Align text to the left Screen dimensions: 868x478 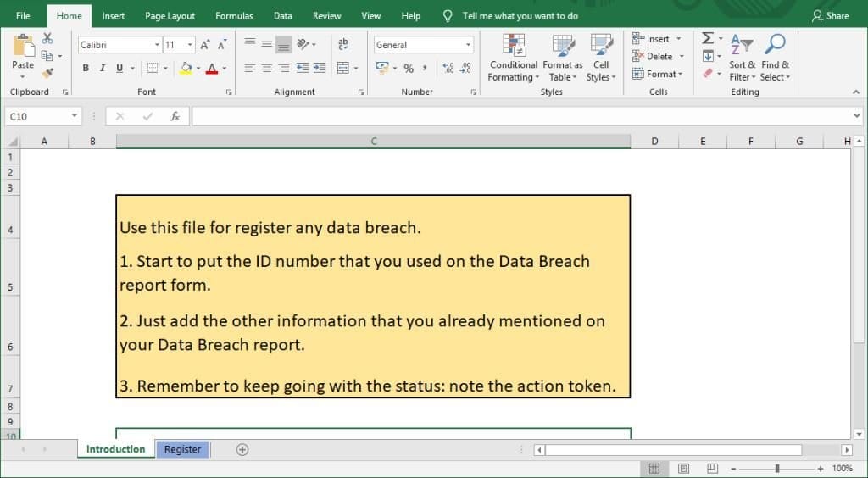coord(250,68)
